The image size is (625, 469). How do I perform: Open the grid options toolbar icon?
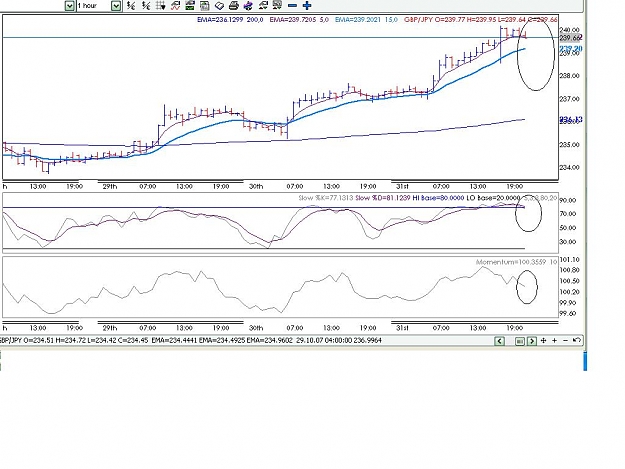[x=161, y=6]
